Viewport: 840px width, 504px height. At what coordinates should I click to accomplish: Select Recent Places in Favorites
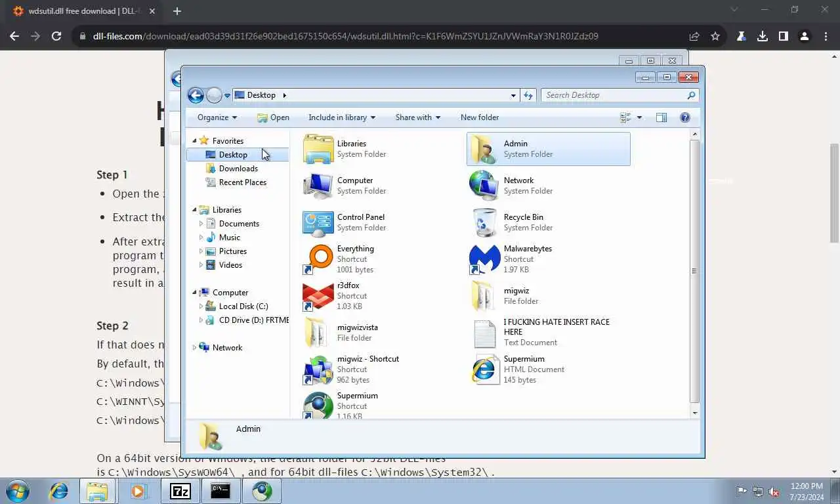[x=242, y=182]
